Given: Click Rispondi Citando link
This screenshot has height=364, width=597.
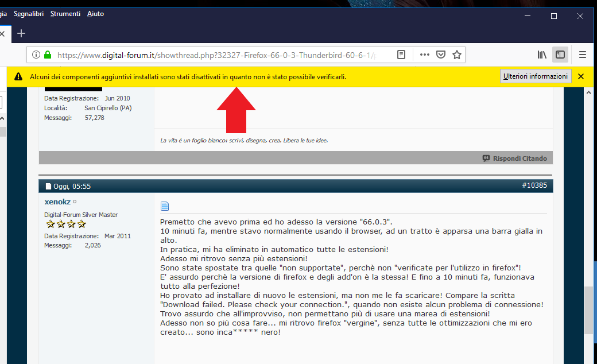Looking at the screenshot, I should pos(520,158).
